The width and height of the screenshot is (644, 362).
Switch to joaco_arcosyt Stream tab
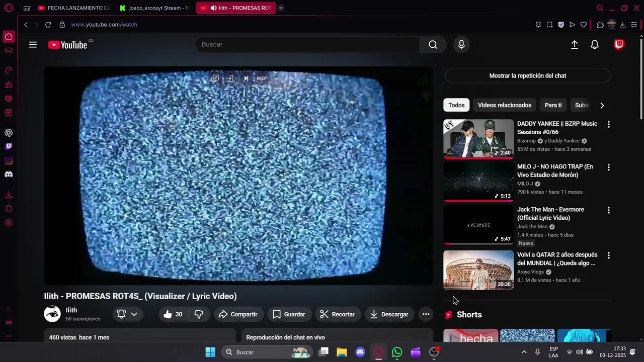point(155,8)
